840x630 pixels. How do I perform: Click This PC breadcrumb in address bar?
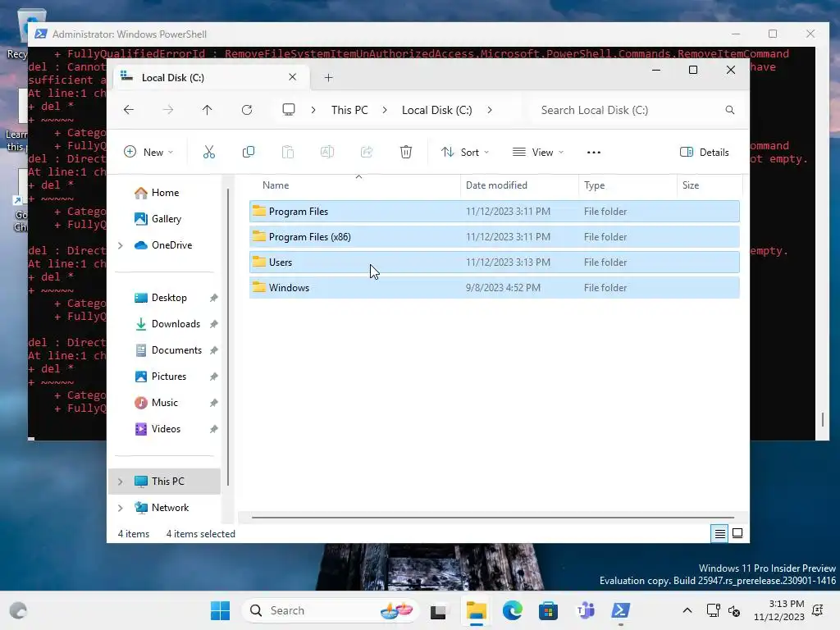click(x=349, y=110)
